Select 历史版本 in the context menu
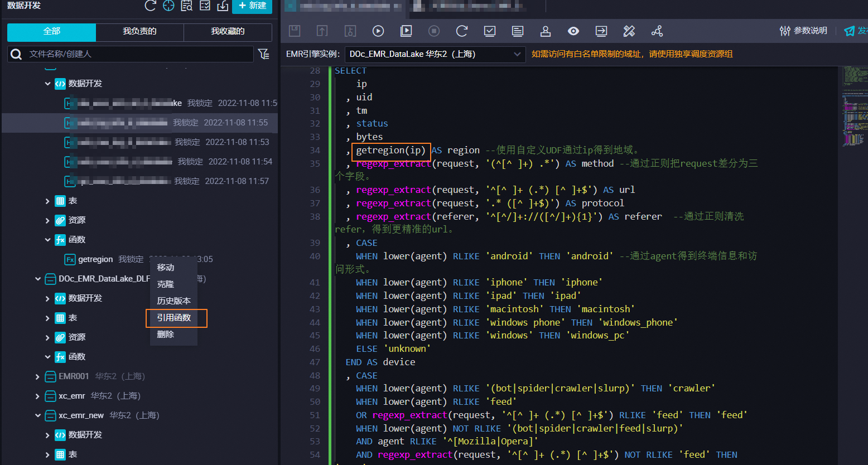The image size is (868, 465). coord(173,301)
